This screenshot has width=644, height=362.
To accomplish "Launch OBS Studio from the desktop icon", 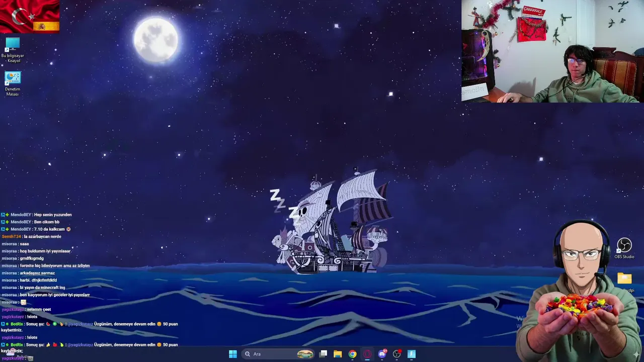I will pos(624,249).
